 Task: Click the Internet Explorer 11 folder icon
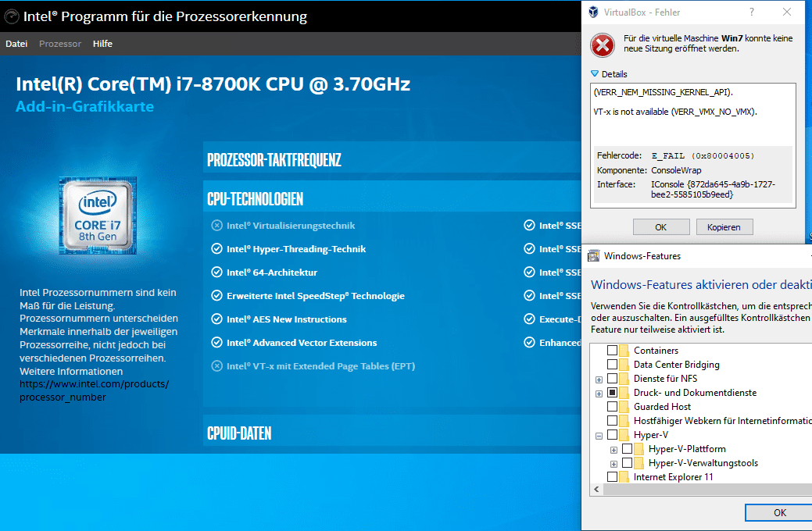pyautogui.click(x=624, y=476)
